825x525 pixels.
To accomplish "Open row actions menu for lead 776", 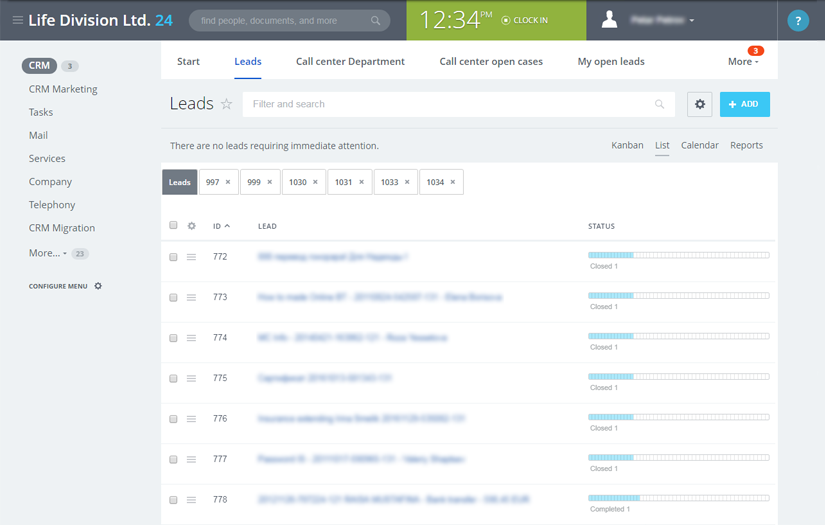I will coord(192,419).
